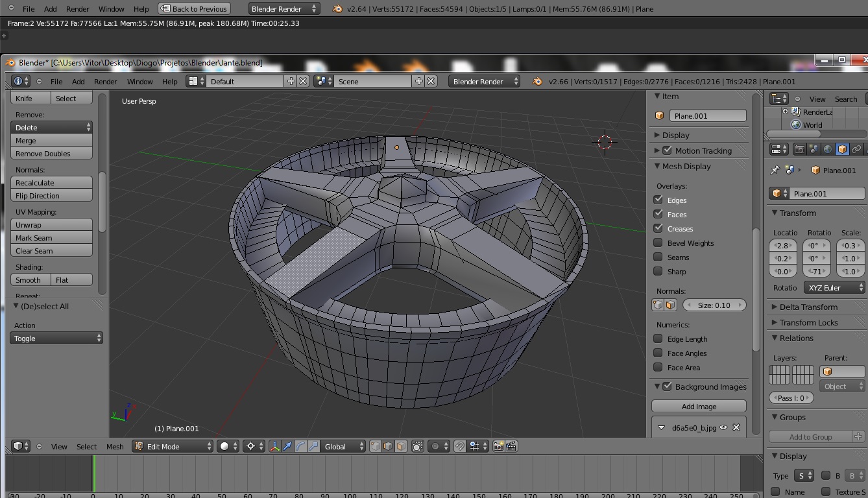Open the XYZ Euler rotation dropdown
The image size is (868, 498).
point(834,287)
